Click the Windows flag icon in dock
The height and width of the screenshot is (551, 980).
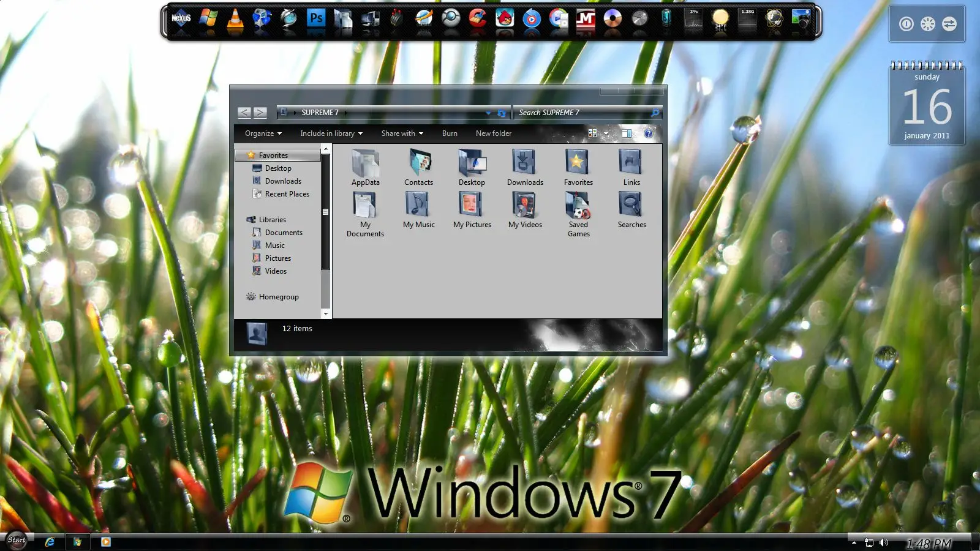click(x=208, y=18)
